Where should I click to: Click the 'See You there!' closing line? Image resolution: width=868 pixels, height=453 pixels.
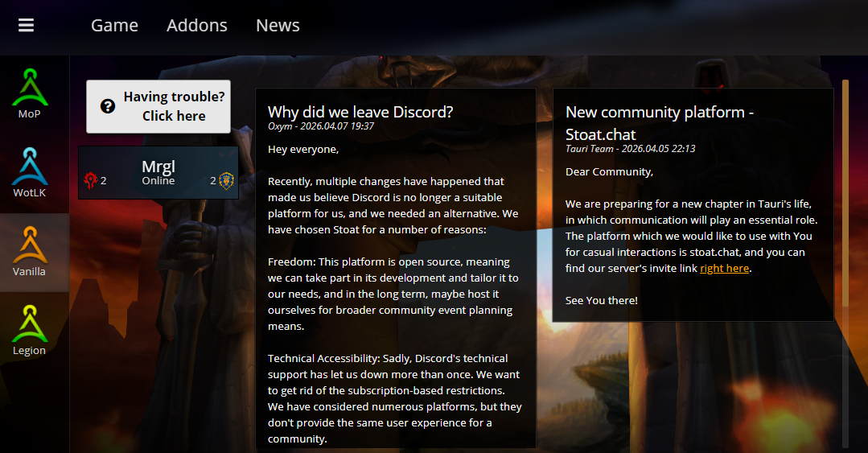tap(602, 301)
